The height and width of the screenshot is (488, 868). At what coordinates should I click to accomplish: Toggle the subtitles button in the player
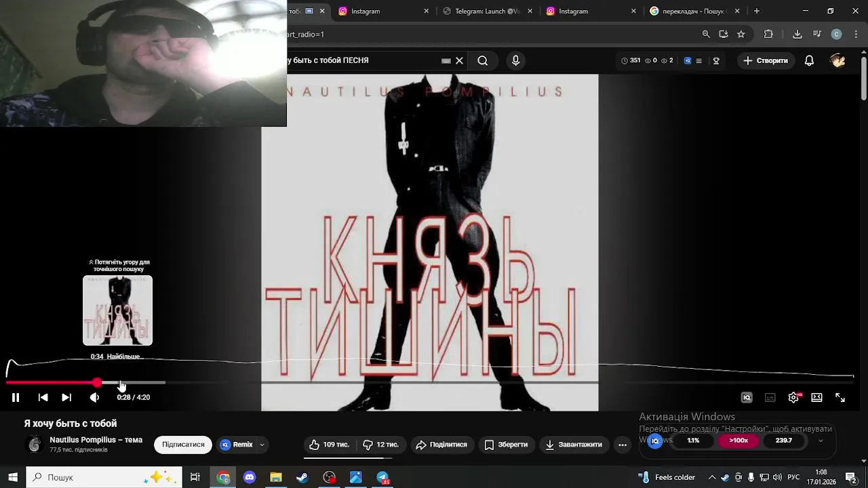[x=770, y=398]
